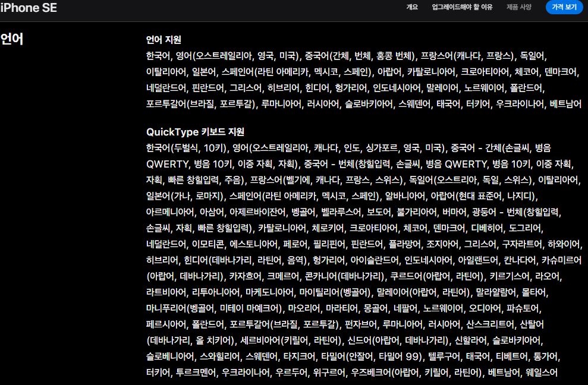This screenshot has height=385, width=588.
Task: Click the word 마케도니아어
Action: coord(270,293)
